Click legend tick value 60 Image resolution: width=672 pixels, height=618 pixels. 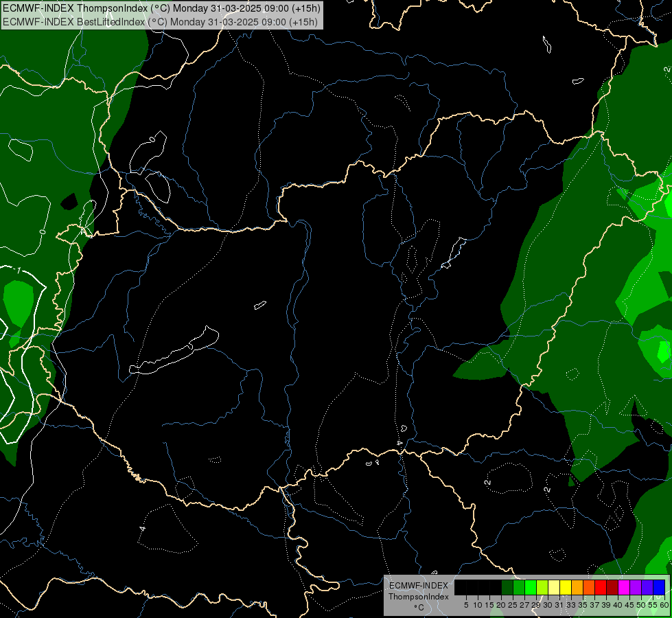pos(664,605)
